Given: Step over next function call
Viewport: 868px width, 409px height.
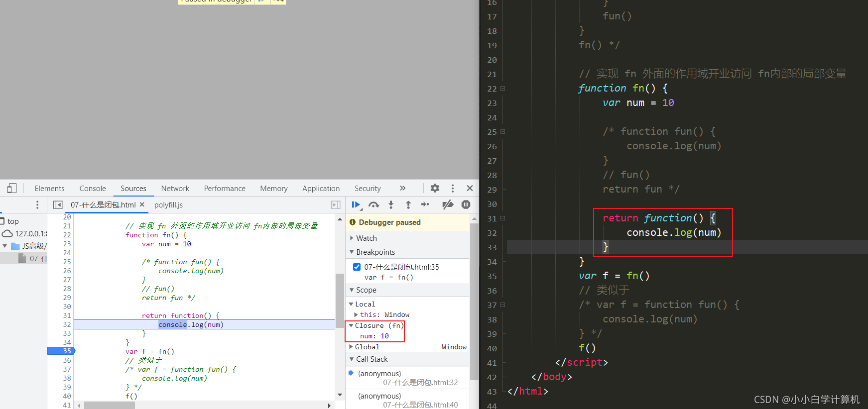Looking at the screenshot, I should (x=374, y=204).
